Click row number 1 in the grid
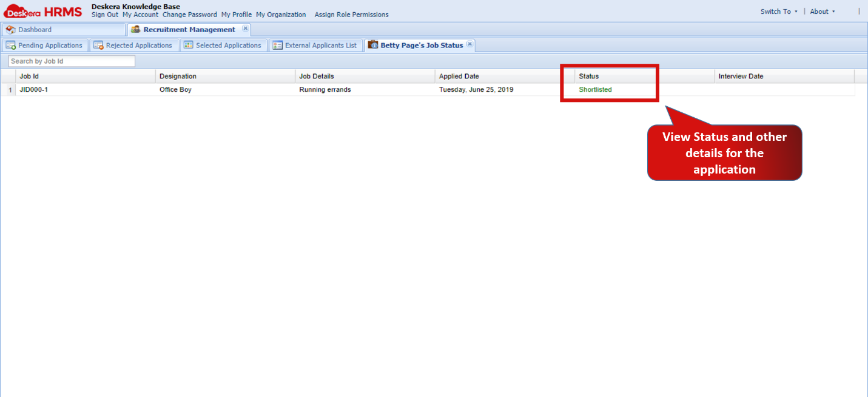The image size is (868, 397). (9, 90)
